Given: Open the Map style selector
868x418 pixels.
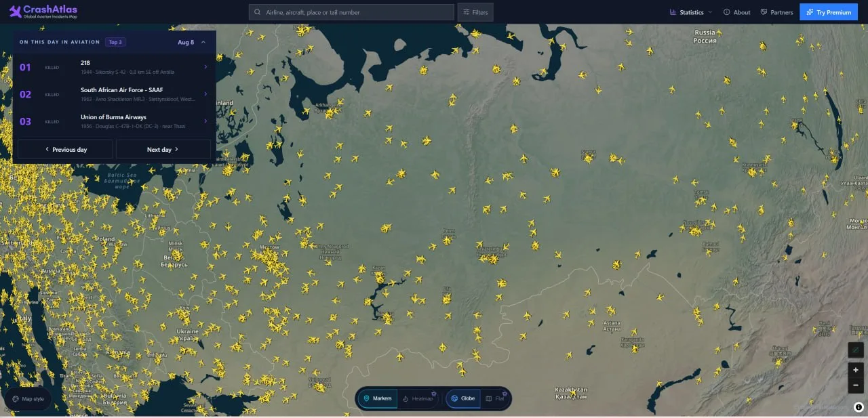Looking at the screenshot, I should (x=28, y=399).
